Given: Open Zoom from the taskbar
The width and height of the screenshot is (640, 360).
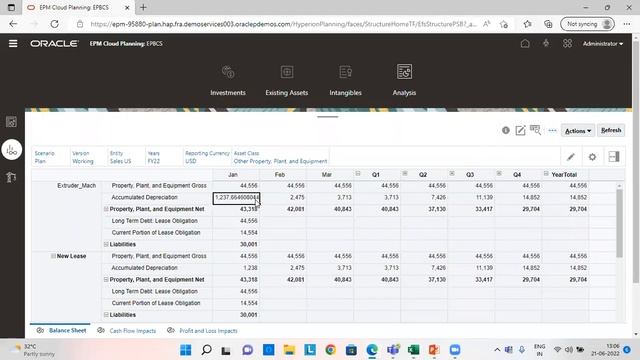Looking at the screenshot, I should (455, 350).
